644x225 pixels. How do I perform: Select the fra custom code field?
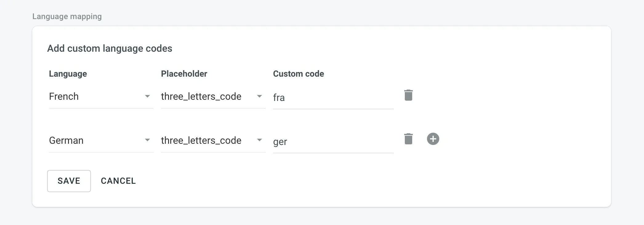coord(332,98)
